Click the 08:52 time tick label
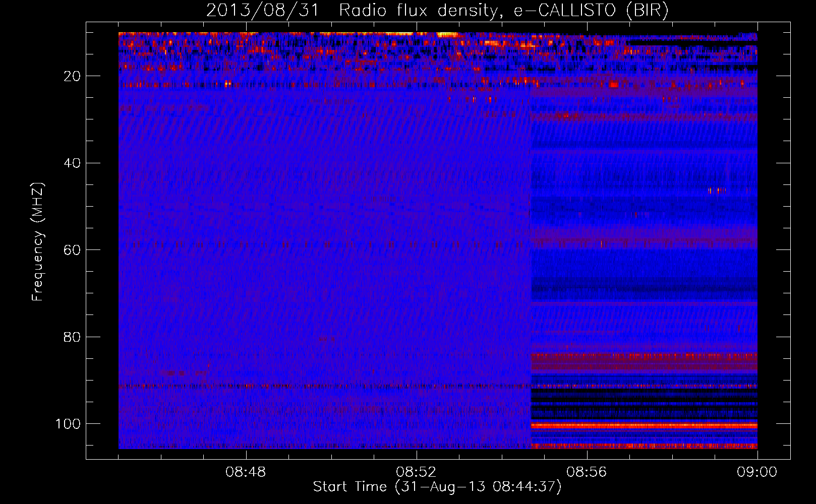Viewport: 816px width, 504px height. pyautogui.click(x=416, y=472)
